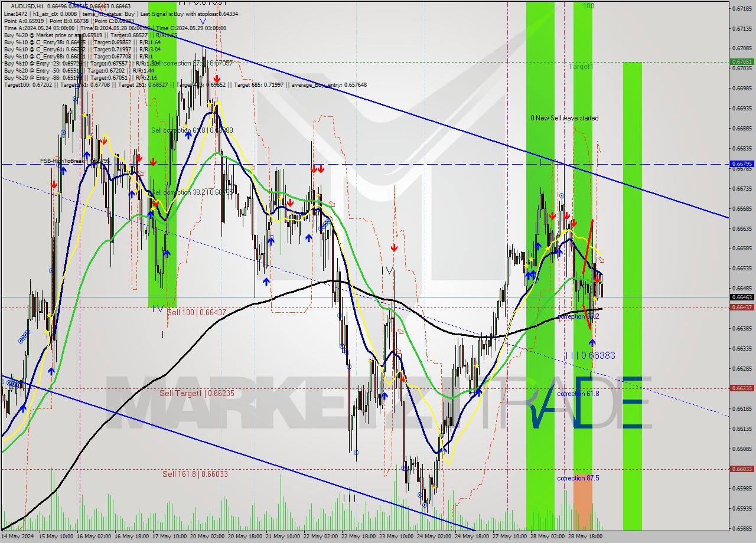
Task: Click the 0.66535 price axis label
Action: click(x=742, y=268)
